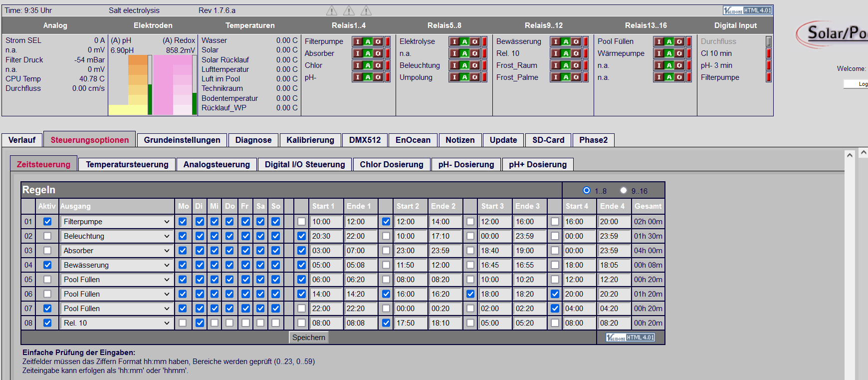Screen dimensions: 868x380
Task: Switch Wärmepumpe relay to I
Action: point(658,53)
